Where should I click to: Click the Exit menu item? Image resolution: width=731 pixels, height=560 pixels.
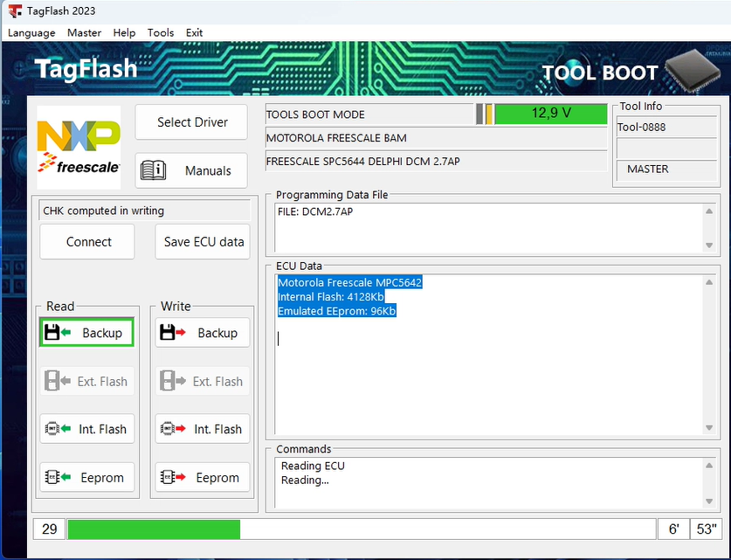tap(194, 32)
